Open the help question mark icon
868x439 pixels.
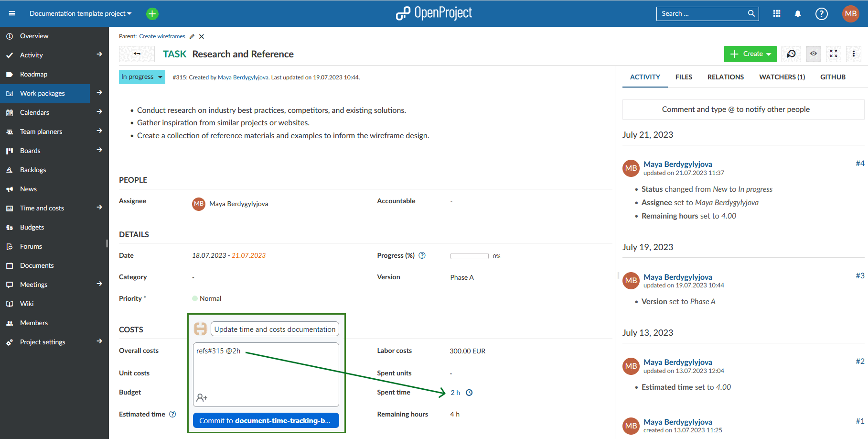point(821,14)
